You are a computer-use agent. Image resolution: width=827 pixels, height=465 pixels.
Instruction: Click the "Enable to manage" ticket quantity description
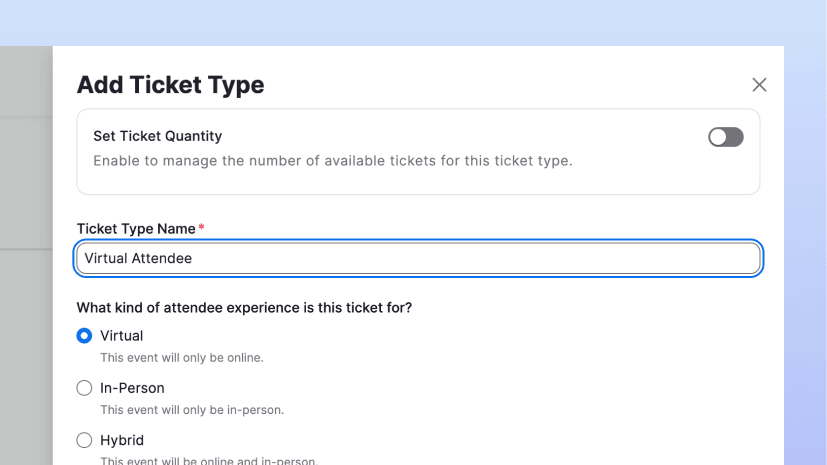coord(332,160)
